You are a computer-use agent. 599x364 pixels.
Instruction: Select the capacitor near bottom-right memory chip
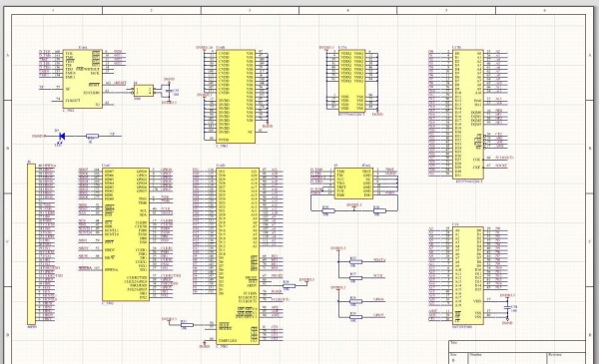pos(507,307)
